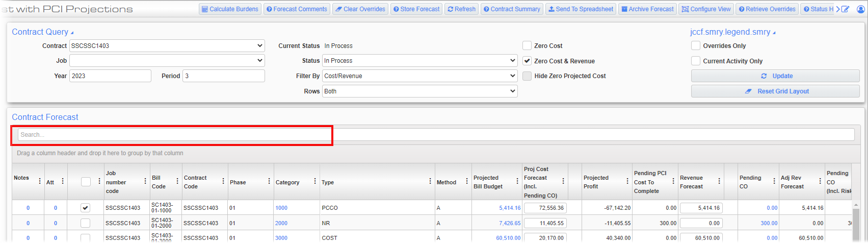Open category link 2000
Image resolution: width=868 pixels, height=243 pixels.
tap(281, 223)
